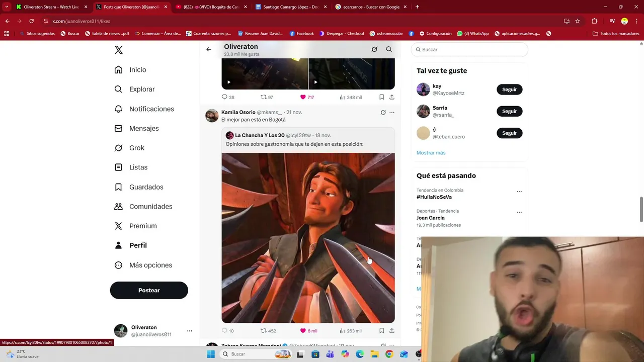644x362 pixels.
Task: Click the Windows taskbar Buscar box
Action: [x=256, y=354]
